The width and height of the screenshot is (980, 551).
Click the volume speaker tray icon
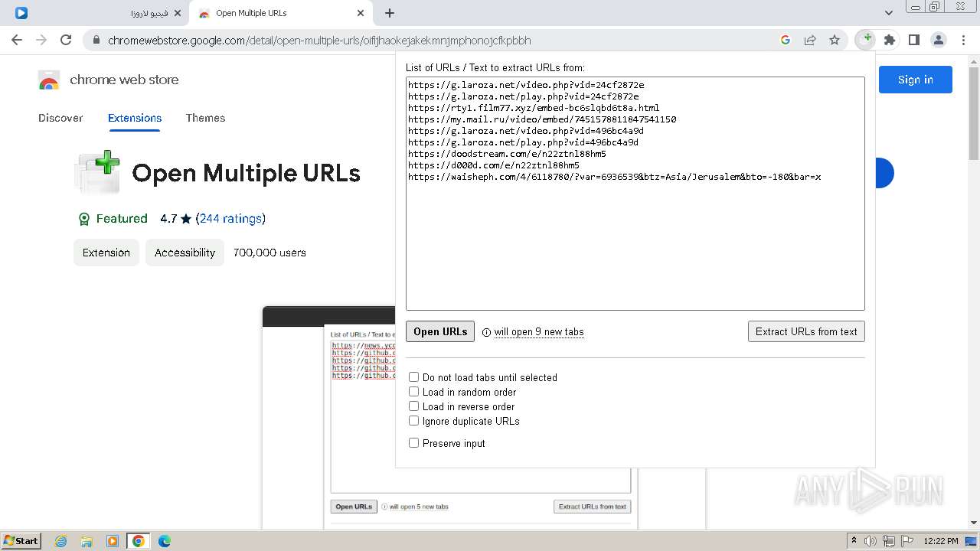[871, 541]
